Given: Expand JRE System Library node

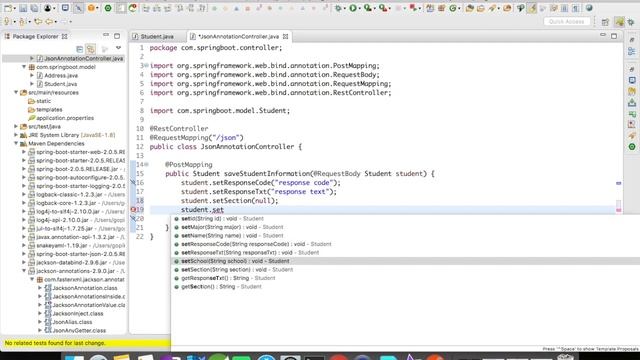Looking at the screenshot, I should point(16,135).
